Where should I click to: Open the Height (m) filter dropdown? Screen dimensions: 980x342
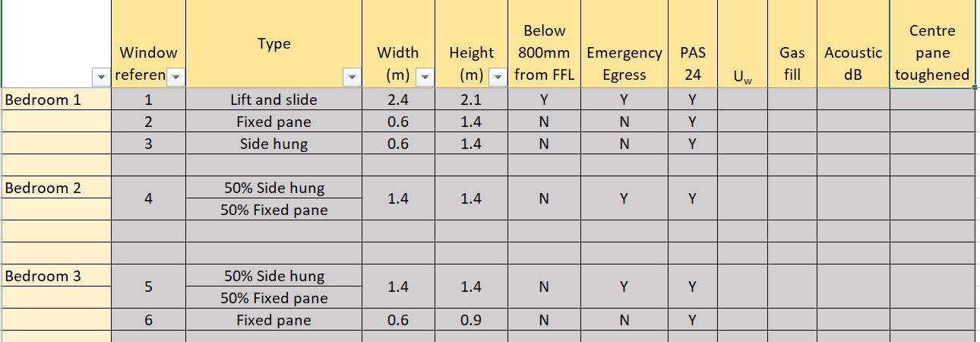click(497, 77)
